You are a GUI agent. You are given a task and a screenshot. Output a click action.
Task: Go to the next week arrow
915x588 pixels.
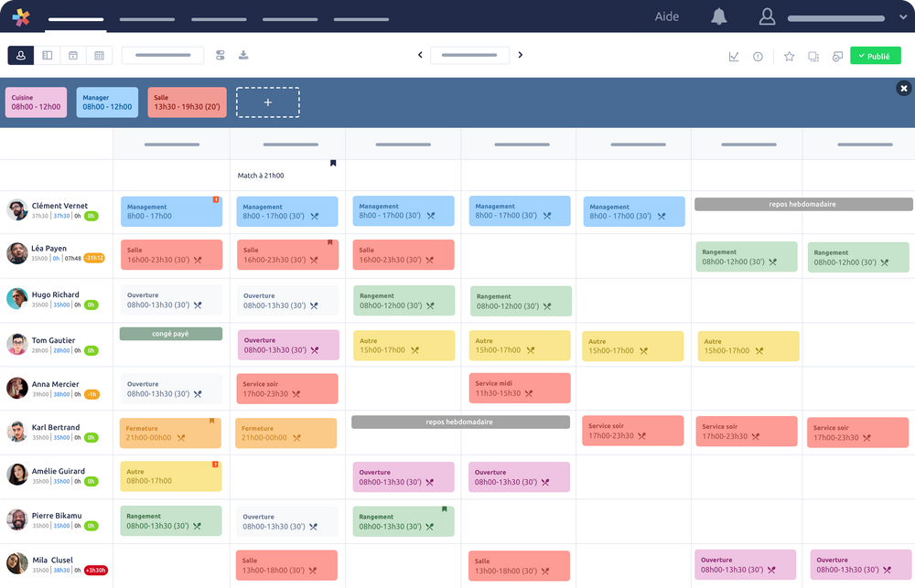tap(521, 55)
